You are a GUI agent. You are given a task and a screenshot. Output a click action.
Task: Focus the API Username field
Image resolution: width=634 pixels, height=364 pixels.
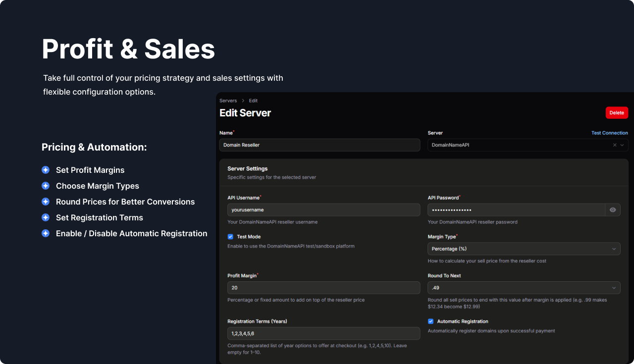click(323, 210)
